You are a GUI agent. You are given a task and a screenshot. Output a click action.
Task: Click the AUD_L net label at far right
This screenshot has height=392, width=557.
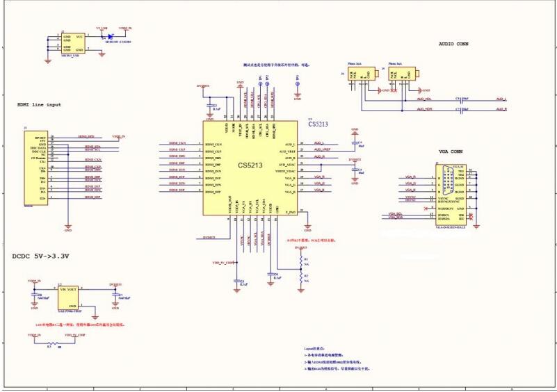pos(501,99)
